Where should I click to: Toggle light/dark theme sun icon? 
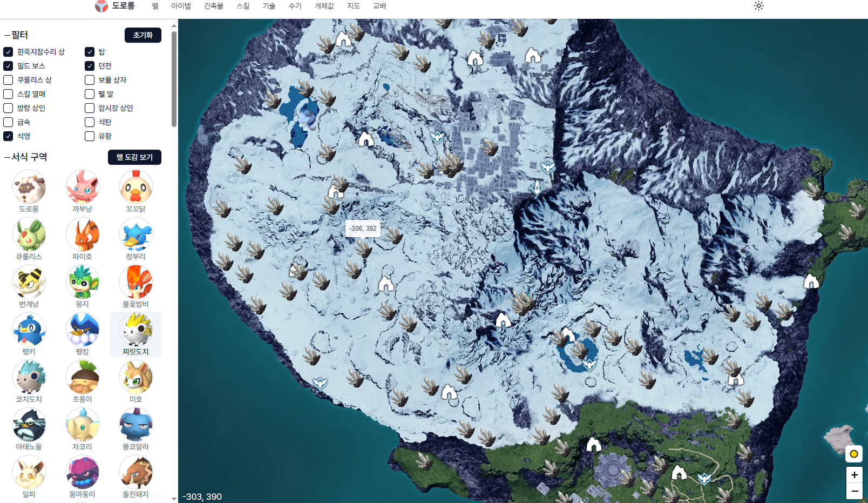coord(758,6)
